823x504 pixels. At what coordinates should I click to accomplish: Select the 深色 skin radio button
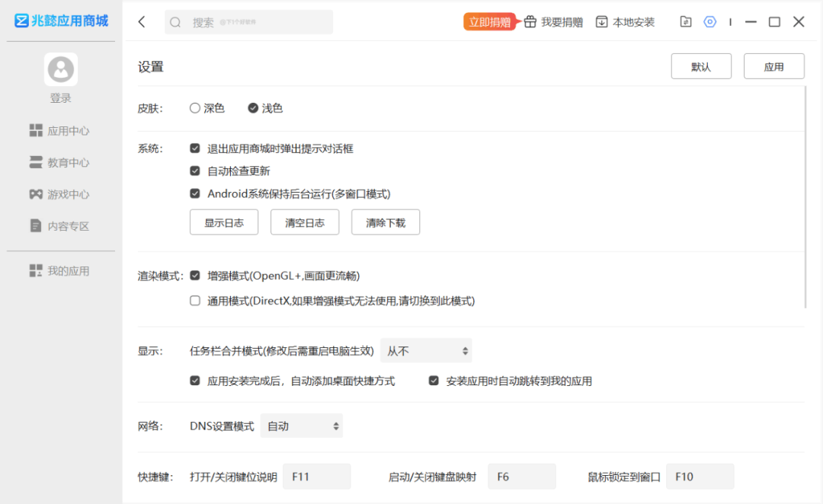point(195,108)
